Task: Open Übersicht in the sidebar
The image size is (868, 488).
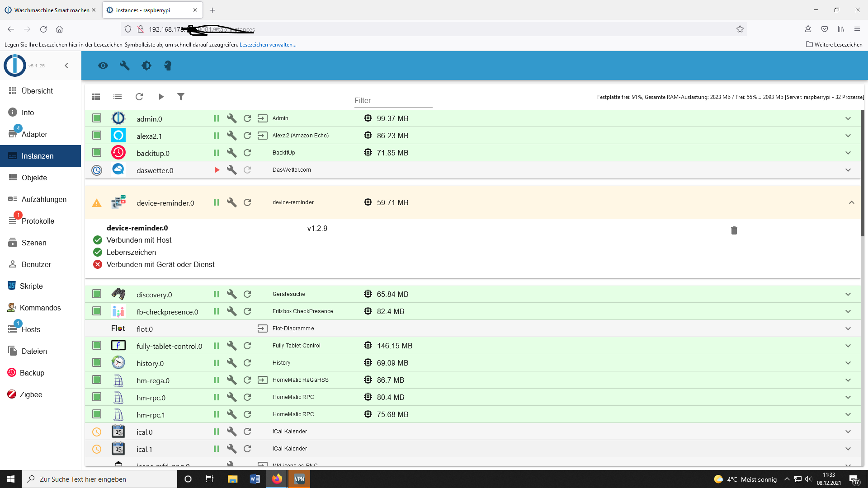Action: 40,91
